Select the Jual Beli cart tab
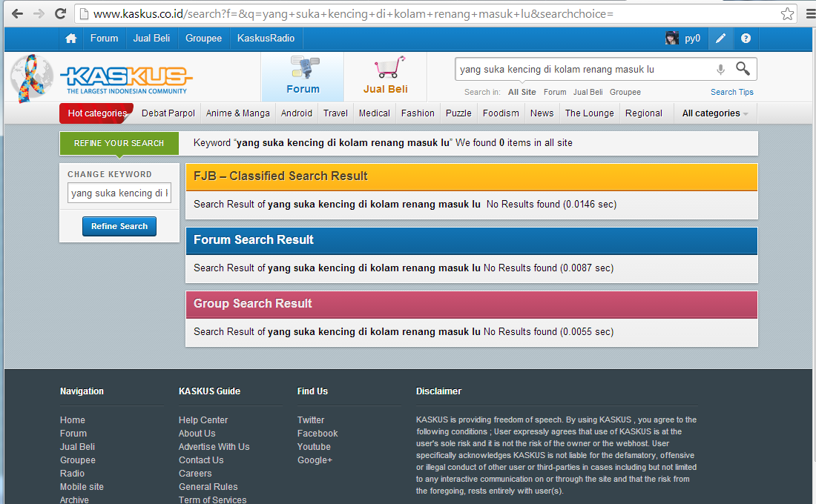816x504 pixels. (386, 76)
